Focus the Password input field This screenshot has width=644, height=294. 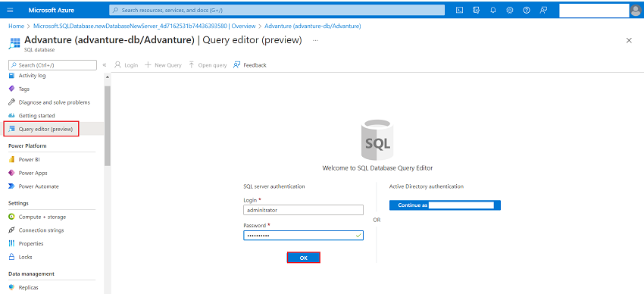303,236
